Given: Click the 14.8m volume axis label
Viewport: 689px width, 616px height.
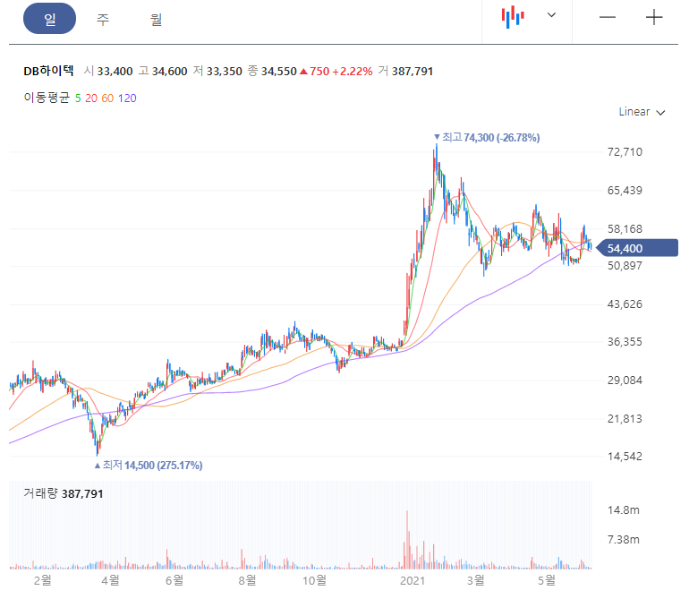Looking at the screenshot, I should point(623,510).
